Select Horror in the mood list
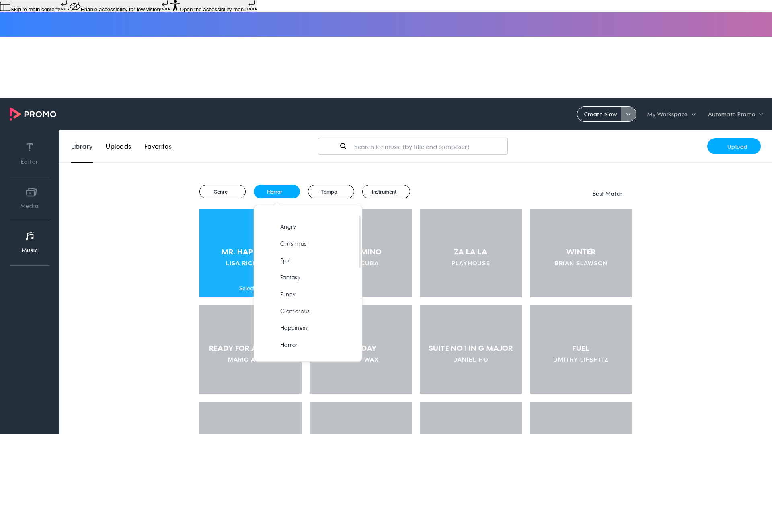772x532 pixels. 289,345
